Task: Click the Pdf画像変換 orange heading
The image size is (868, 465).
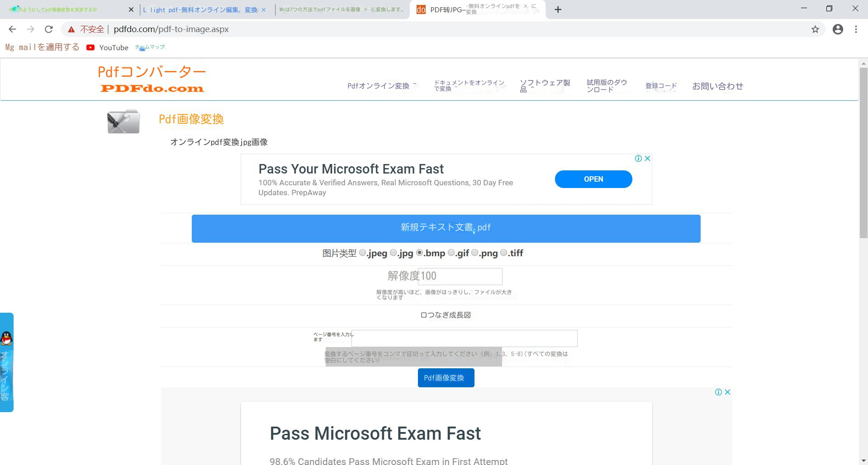Action: tap(191, 119)
